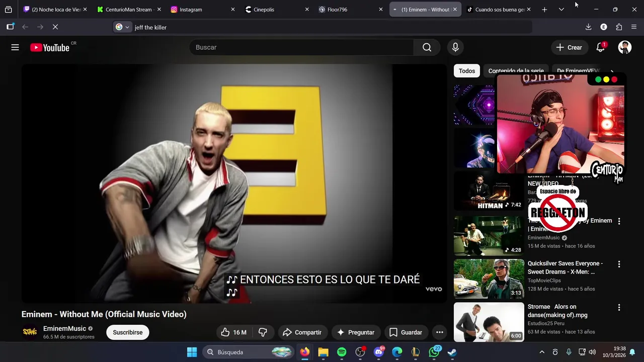644x362 pixels.
Task: Open the browser account E icon
Action: [604, 27]
